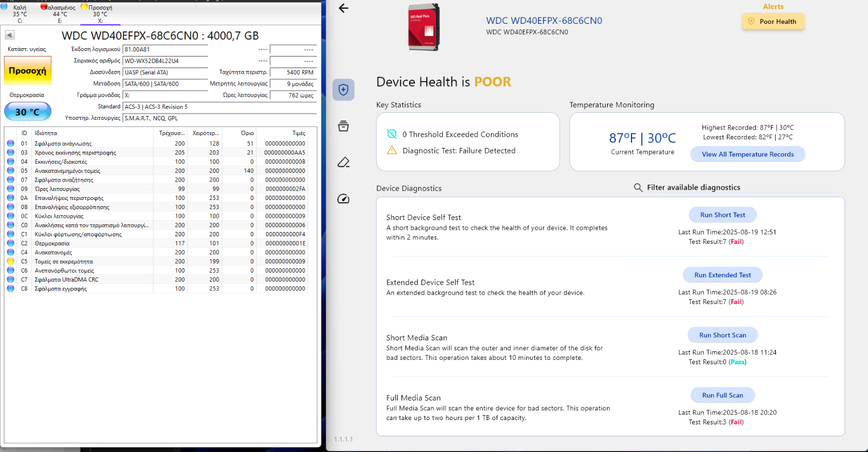Start the Extended Device Self Test
868x452 pixels.
(723, 275)
